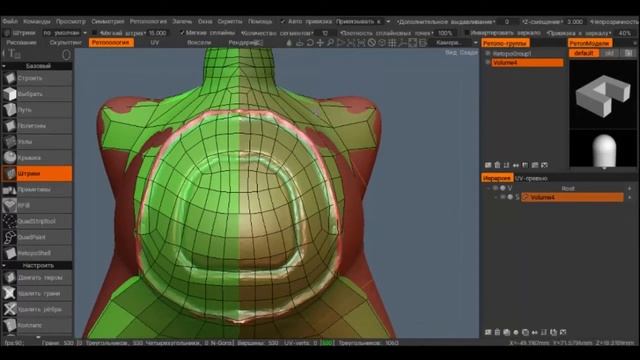640x360 pixels.
Task: Collapse the Настроить tools section
Action: (x=4, y=265)
